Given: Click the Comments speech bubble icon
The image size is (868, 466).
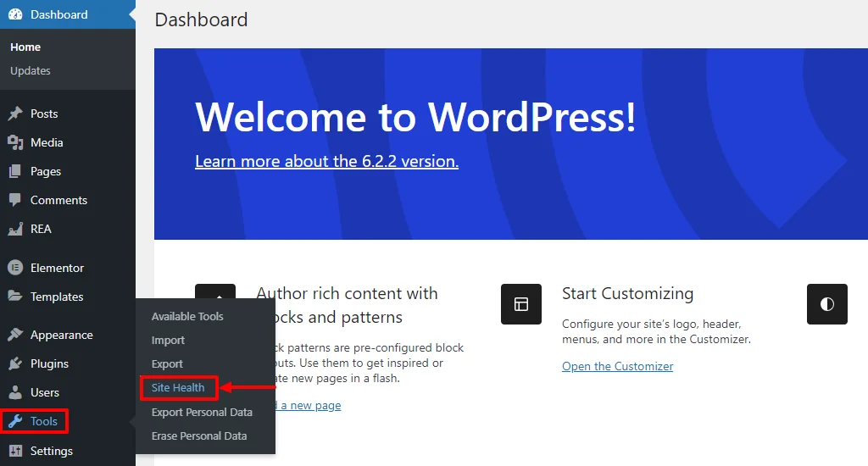Looking at the screenshot, I should [x=15, y=200].
